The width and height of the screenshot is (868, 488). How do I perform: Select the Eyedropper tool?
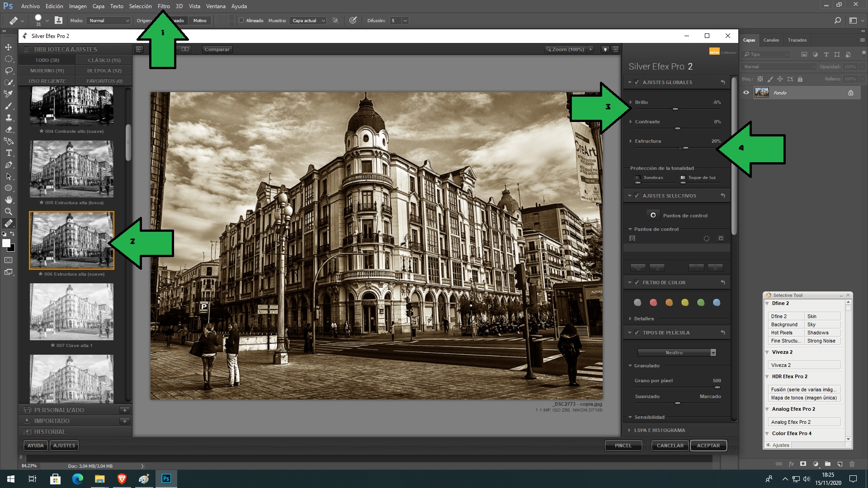[9, 94]
